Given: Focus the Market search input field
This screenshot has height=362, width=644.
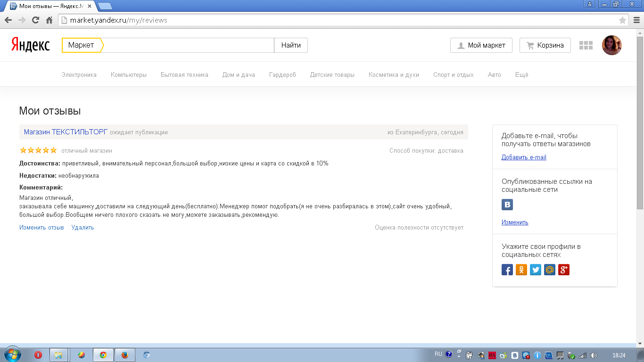Looking at the screenshot, I should [189, 45].
